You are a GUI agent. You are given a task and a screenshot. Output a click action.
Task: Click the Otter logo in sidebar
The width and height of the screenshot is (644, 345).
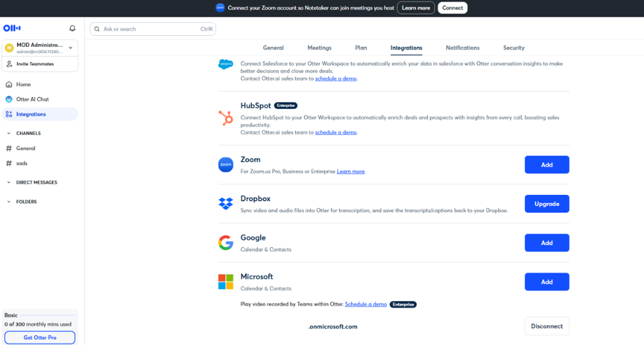(x=12, y=28)
